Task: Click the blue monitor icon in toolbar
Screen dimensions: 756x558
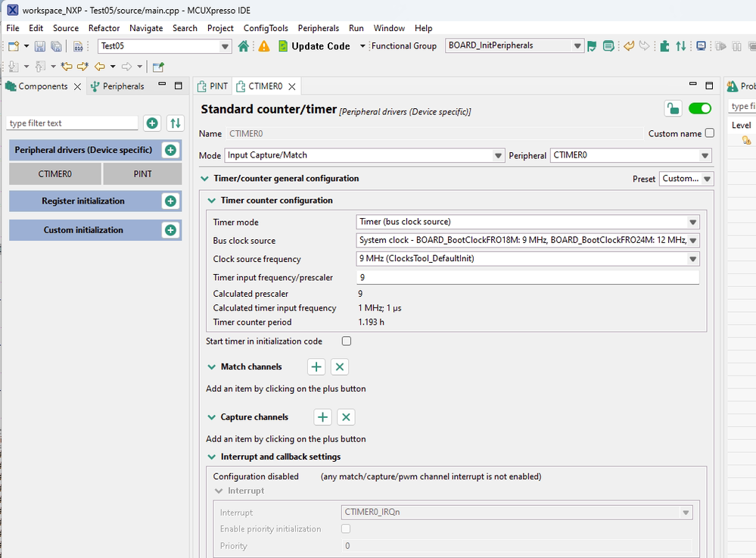Action: pyautogui.click(x=701, y=46)
